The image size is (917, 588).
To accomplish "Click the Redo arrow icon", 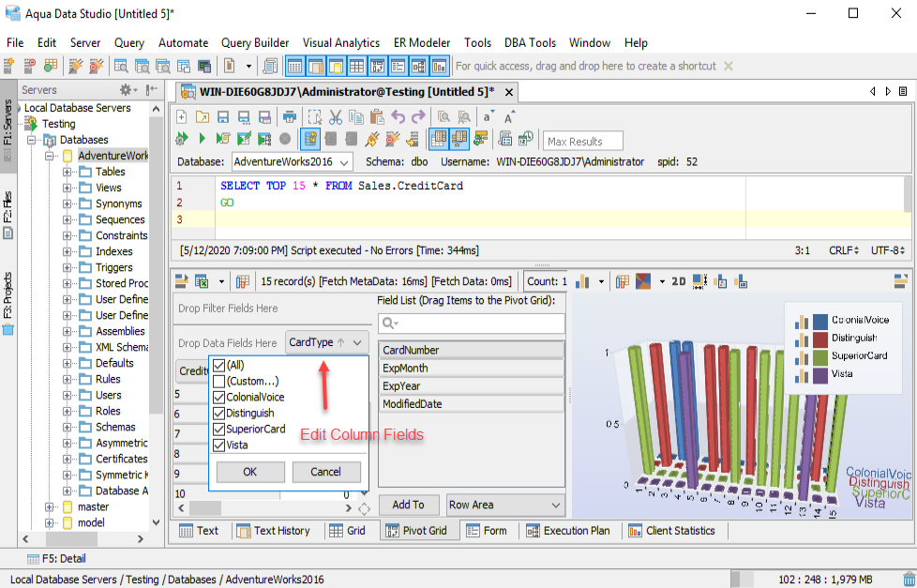I will [418, 117].
